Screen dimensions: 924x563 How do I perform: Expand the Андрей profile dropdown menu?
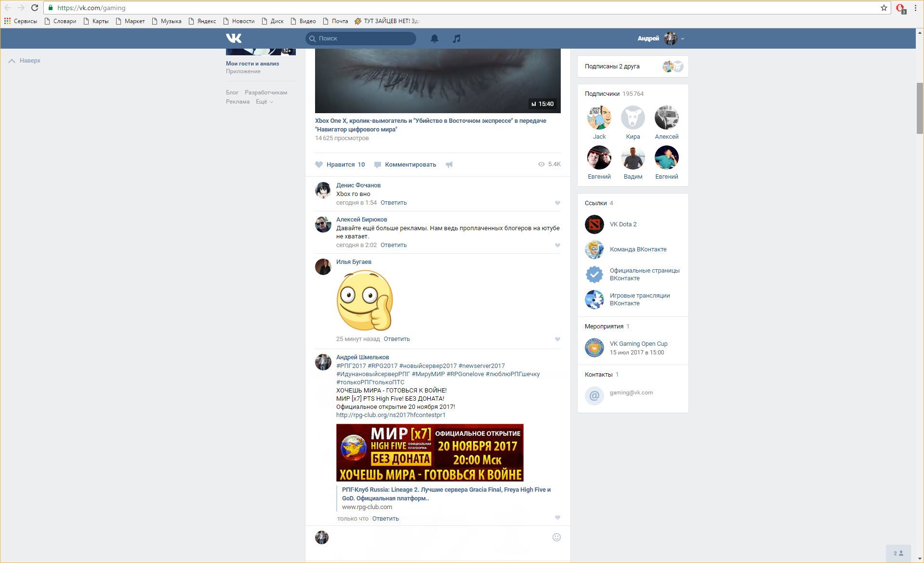(683, 39)
